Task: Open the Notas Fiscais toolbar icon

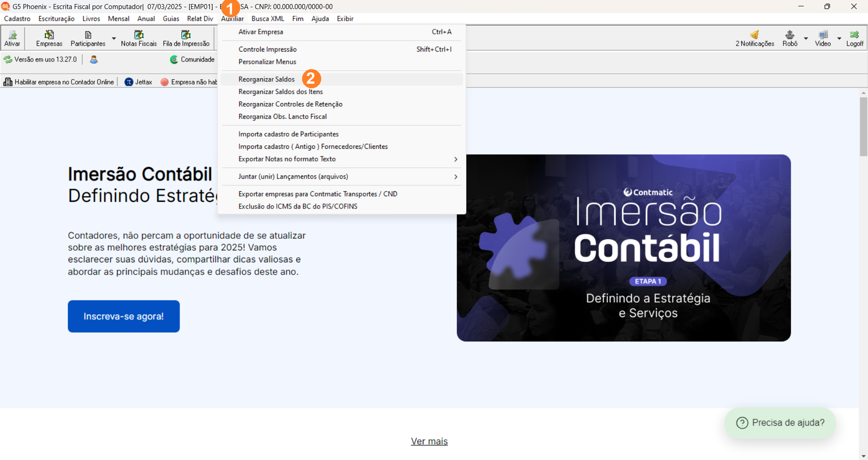Action: pyautogui.click(x=138, y=38)
